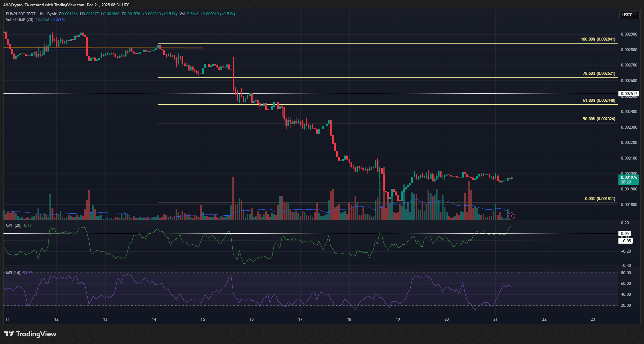644x344 pixels.
Task: Click the 78.60% (0.002621) Fibonacci level label
Action: 599,73
